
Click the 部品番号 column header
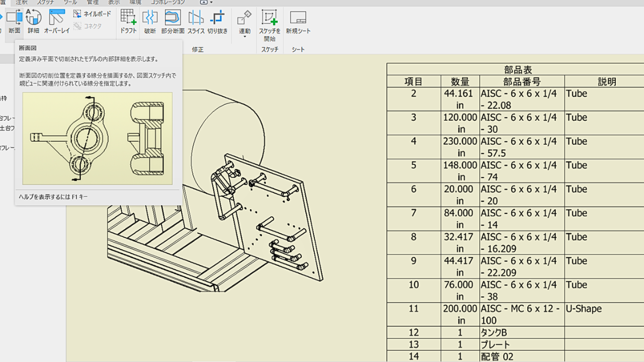click(522, 81)
